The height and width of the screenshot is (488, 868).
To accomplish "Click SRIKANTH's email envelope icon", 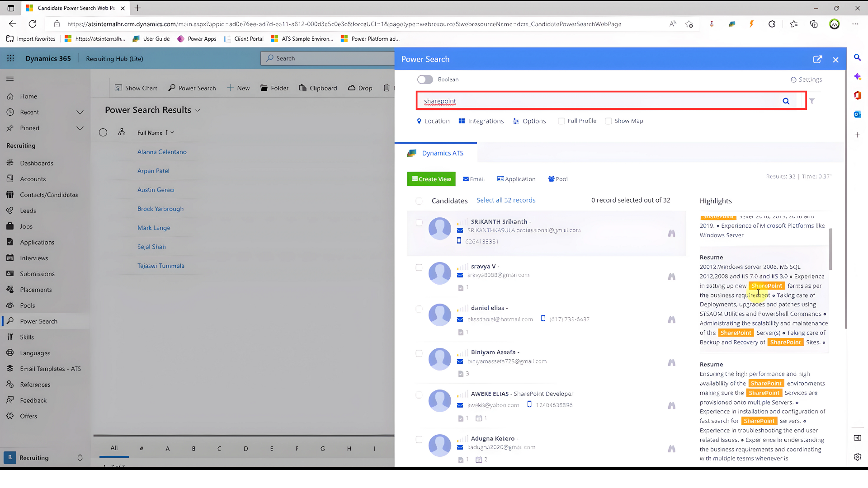I will (460, 230).
